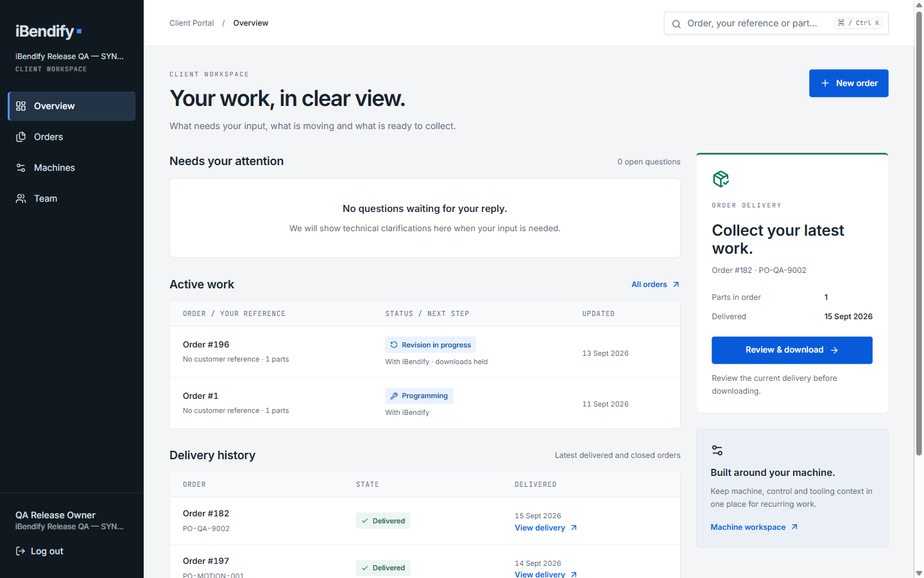Click Order #197 in Delivery history
This screenshot has height=578, width=924.
pos(206,561)
